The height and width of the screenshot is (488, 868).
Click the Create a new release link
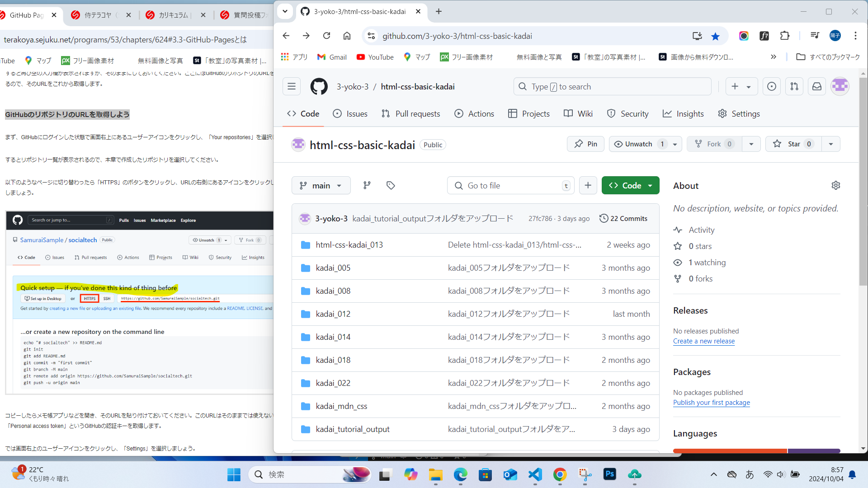click(x=703, y=341)
